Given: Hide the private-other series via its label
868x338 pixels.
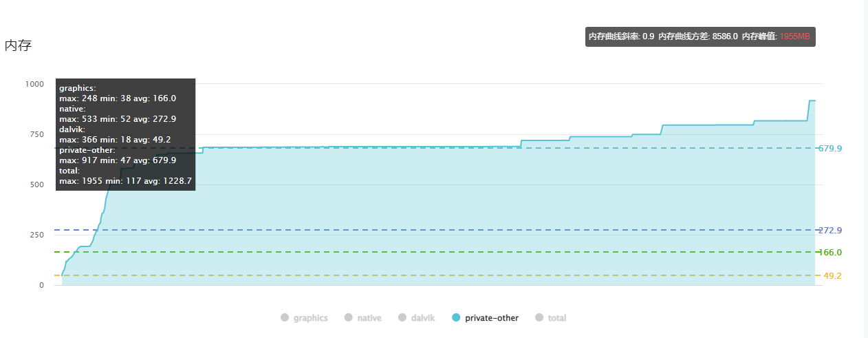Looking at the screenshot, I should pos(492,318).
